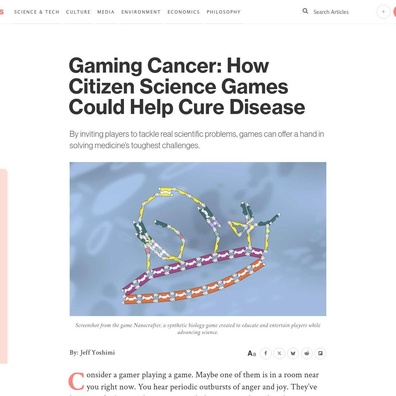
Task: Click the circular plus icon in header
Action: [x=383, y=12]
